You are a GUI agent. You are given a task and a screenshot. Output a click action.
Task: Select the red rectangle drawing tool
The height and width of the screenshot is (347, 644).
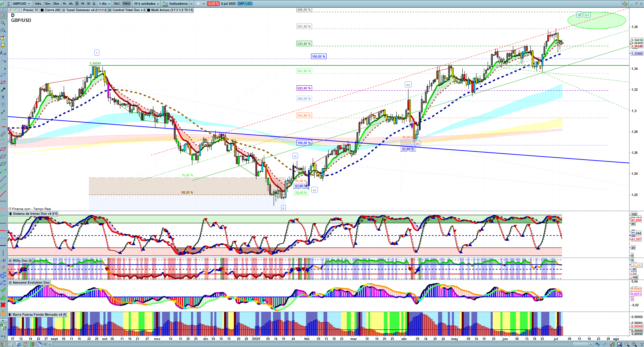[x=3, y=82]
